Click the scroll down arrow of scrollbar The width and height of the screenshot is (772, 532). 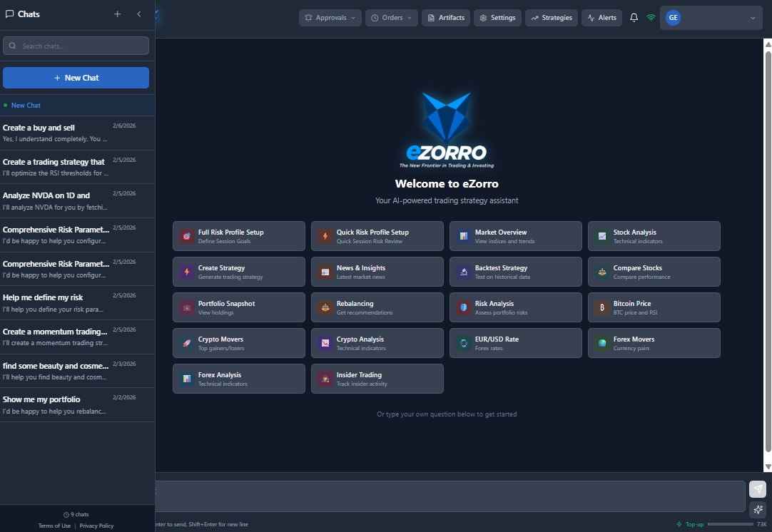(768, 466)
